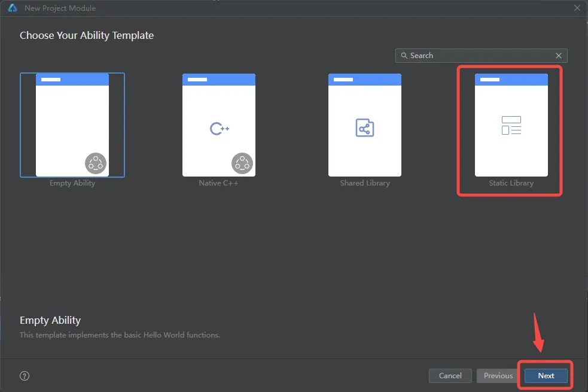This screenshot has height=392, width=588.
Task: Click the C++ symbol on the Native C++ card
Action: point(220,129)
